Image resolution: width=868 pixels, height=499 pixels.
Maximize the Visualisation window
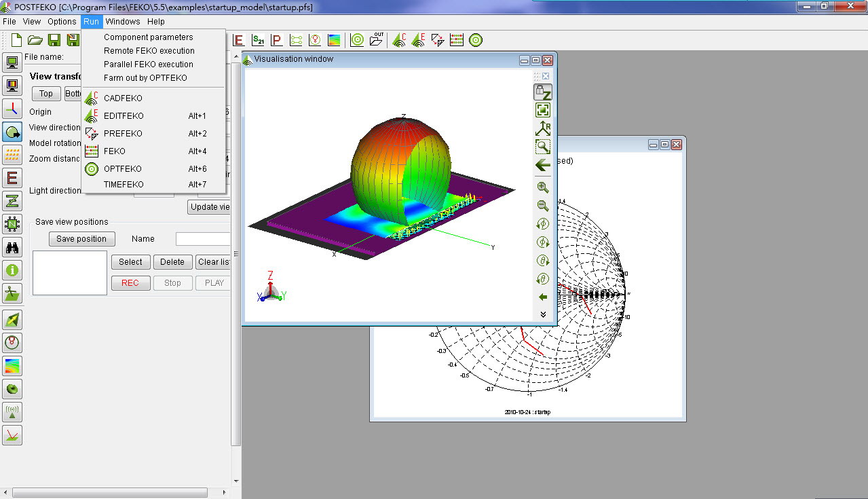pyautogui.click(x=535, y=60)
